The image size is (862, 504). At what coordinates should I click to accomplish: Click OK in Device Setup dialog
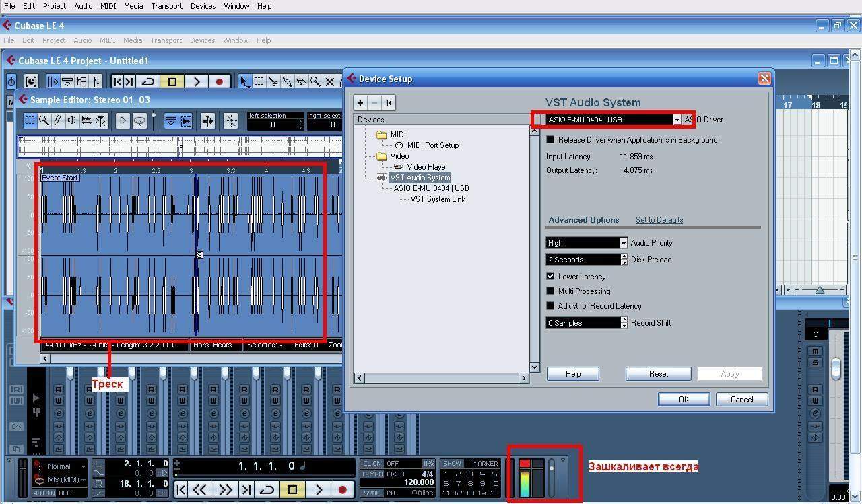pyautogui.click(x=684, y=399)
